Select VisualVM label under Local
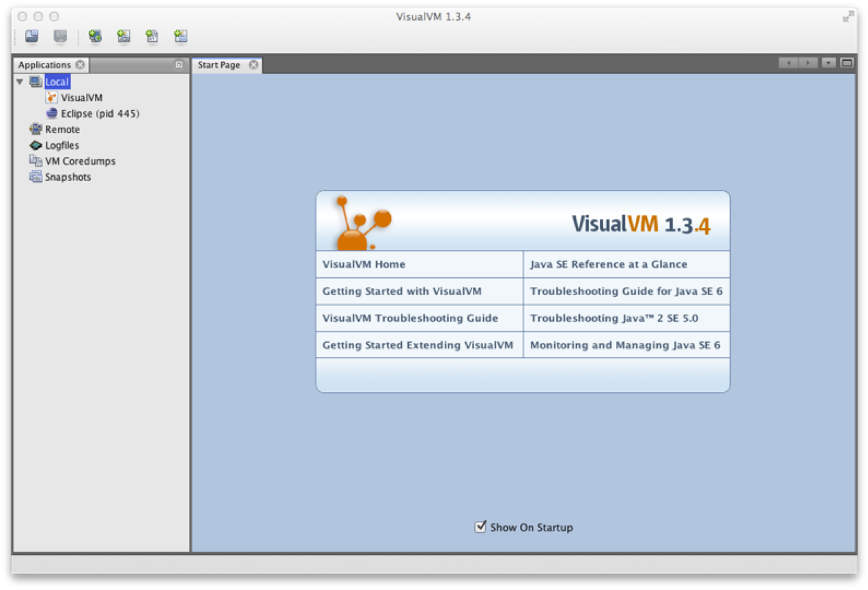This screenshot has height=590, width=868. pos(82,98)
